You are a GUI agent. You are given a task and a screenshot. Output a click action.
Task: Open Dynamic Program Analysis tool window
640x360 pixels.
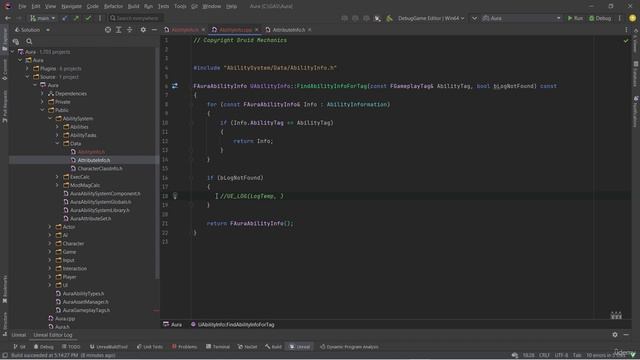click(349, 347)
